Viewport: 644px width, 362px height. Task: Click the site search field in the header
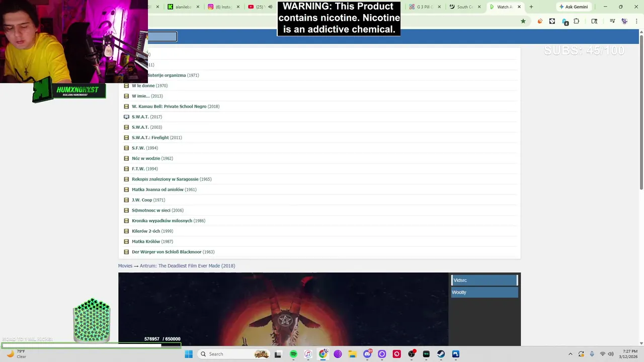(x=162, y=36)
